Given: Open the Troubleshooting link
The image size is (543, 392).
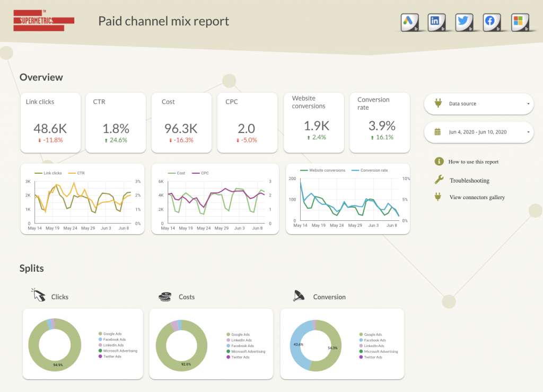Looking at the screenshot, I should point(470,181).
